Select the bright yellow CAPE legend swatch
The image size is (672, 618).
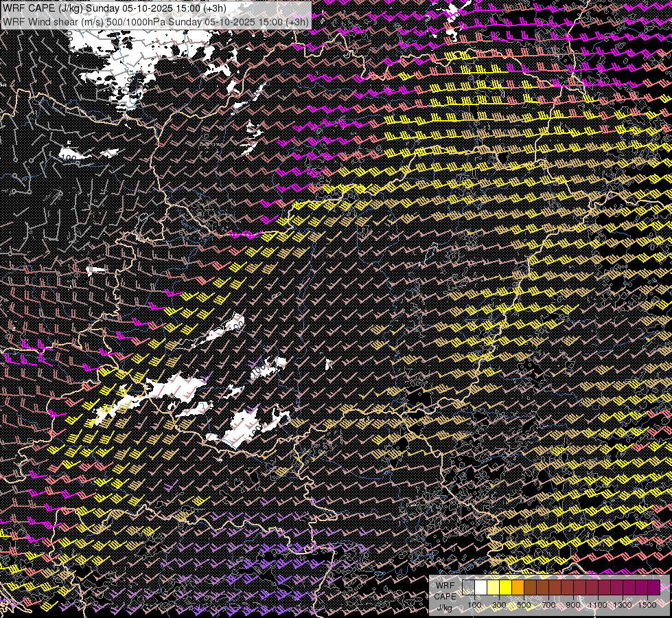click(x=506, y=588)
